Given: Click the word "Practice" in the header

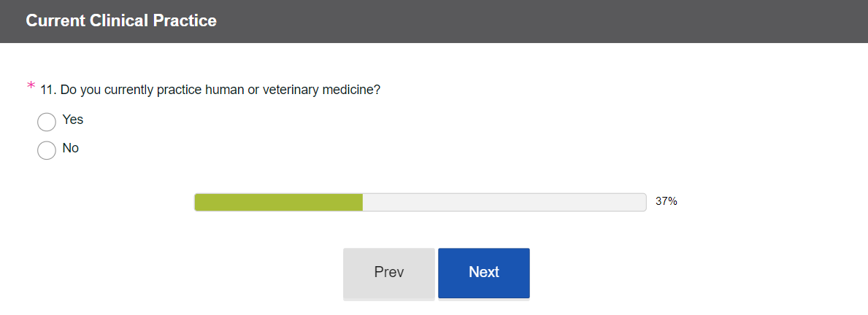Looking at the screenshot, I should [x=185, y=21].
